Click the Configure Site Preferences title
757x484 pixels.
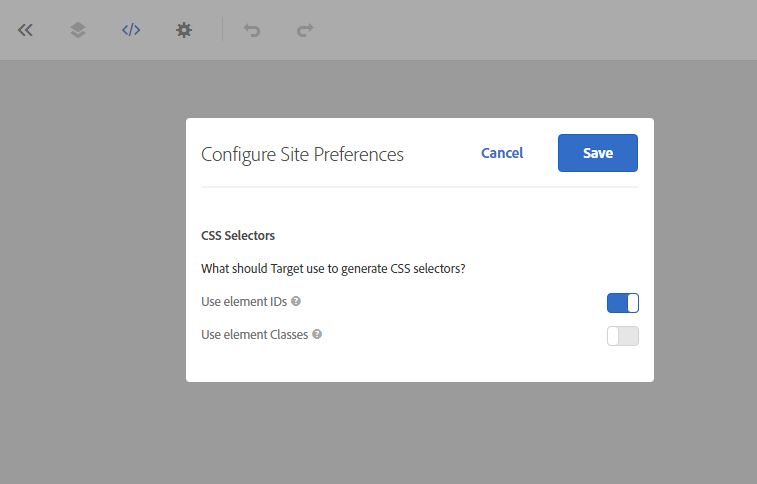coord(302,154)
